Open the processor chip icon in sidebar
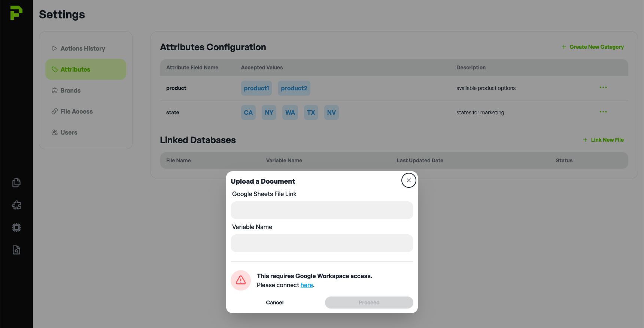644x328 pixels. coord(16,228)
